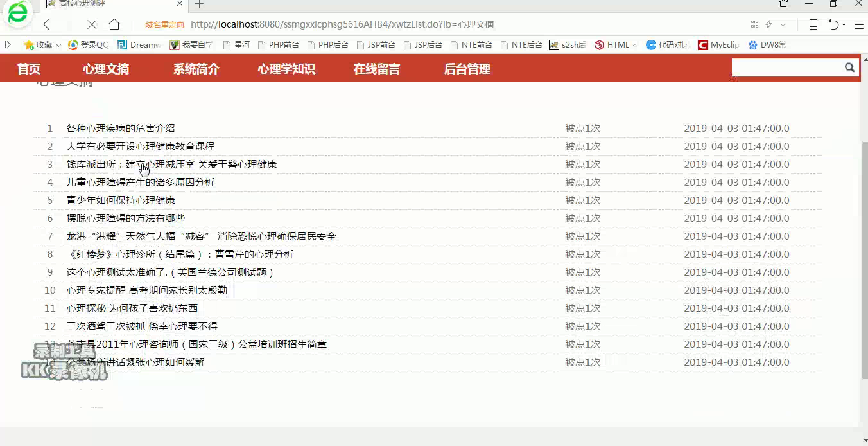The height and width of the screenshot is (446, 868).
Task: Click the browser back arrow
Action: 46,24
